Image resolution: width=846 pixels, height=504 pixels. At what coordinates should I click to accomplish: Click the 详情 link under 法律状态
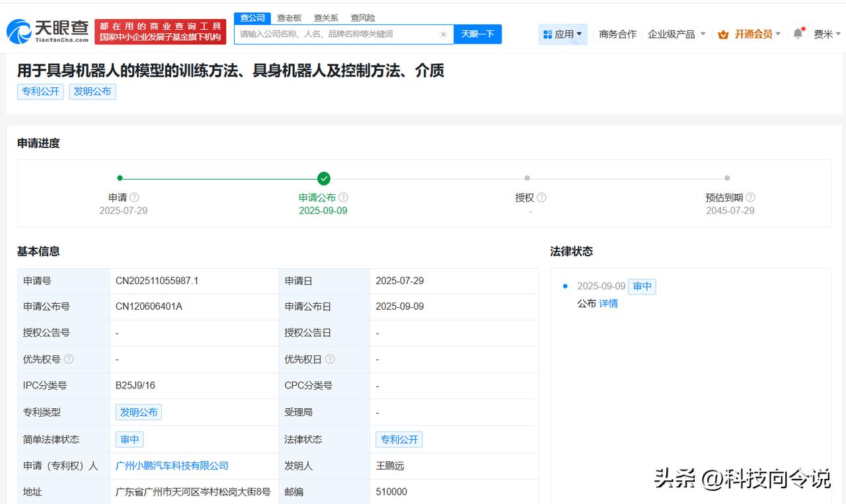pyautogui.click(x=608, y=304)
